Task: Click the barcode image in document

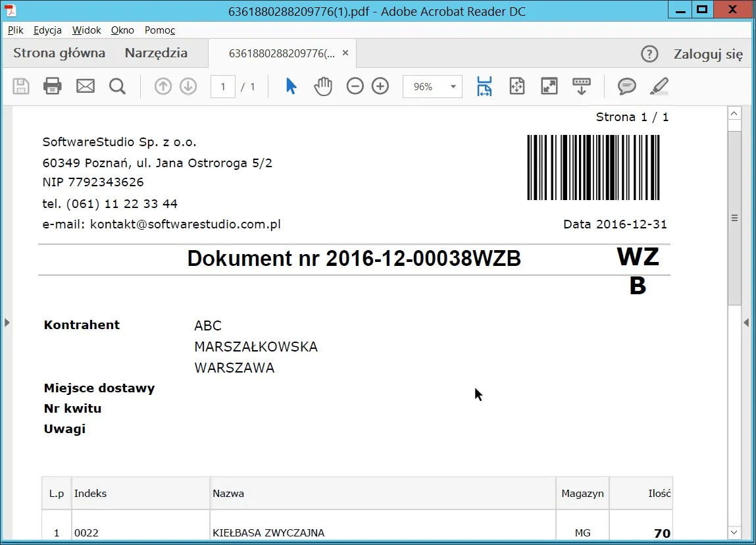Action: 593,167
